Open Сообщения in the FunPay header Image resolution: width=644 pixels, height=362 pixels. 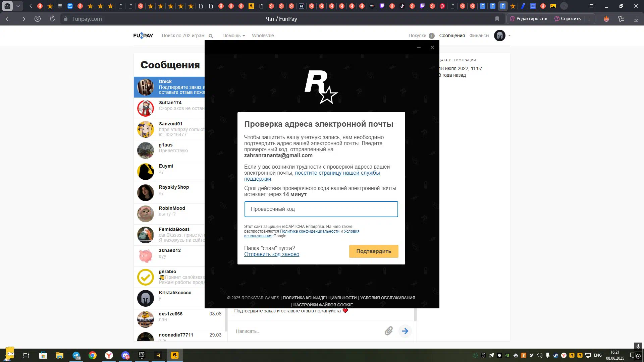tap(452, 36)
